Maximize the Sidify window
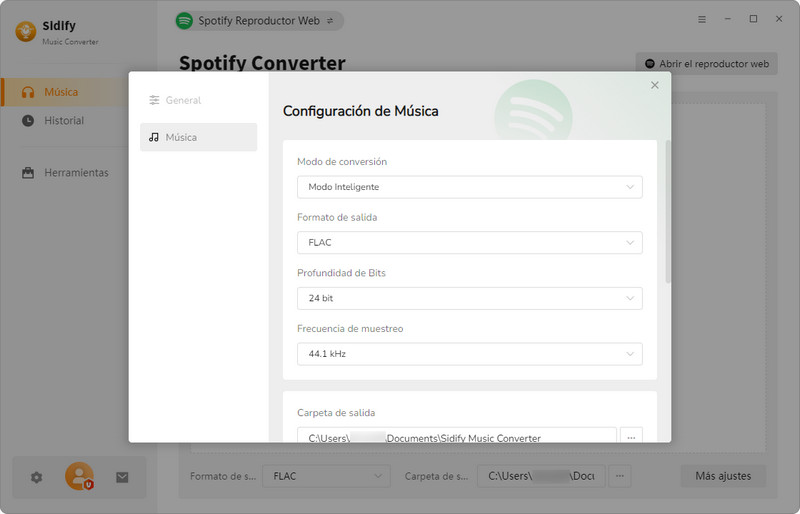The image size is (800, 514). (754, 19)
